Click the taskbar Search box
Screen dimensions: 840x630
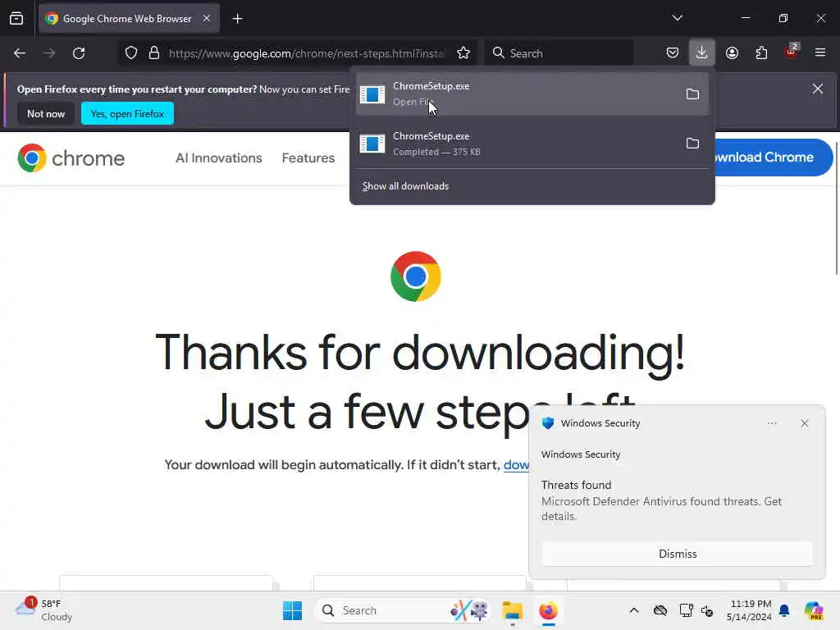coord(402,610)
